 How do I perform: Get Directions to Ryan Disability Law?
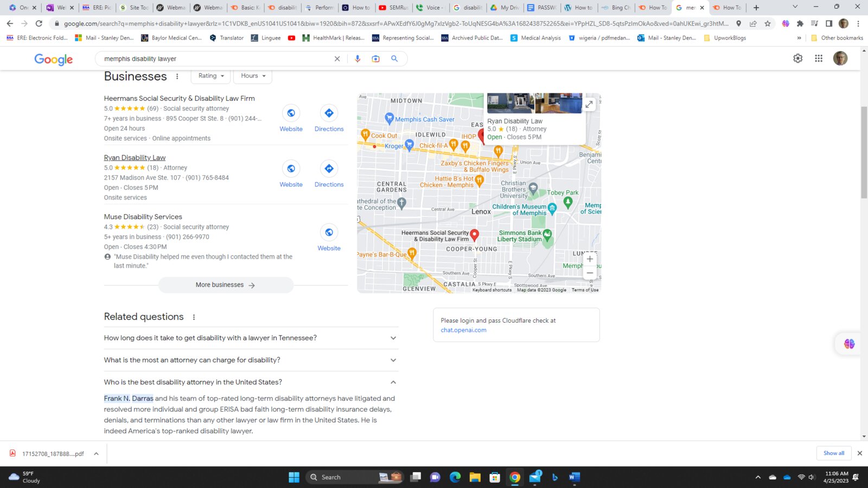tap(329, 169)
